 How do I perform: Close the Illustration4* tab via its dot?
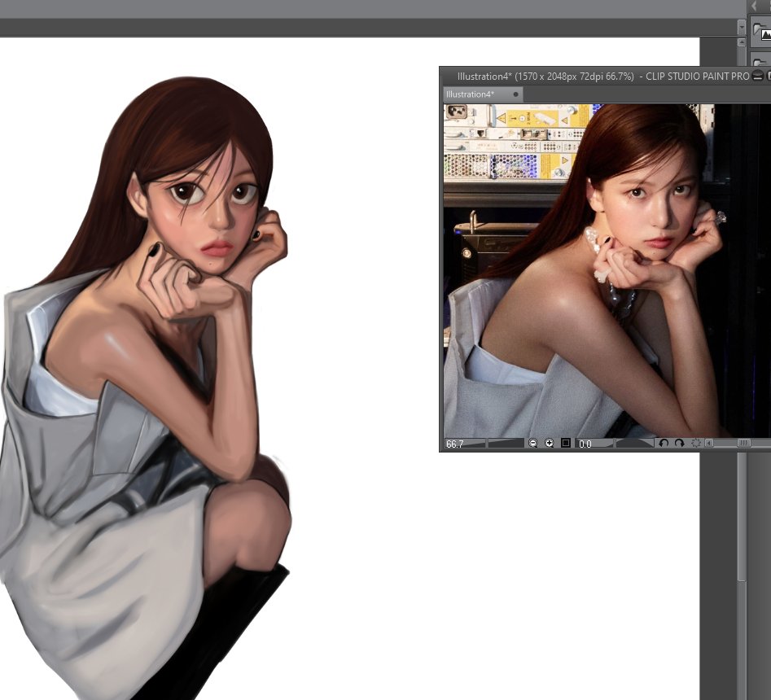515,94
